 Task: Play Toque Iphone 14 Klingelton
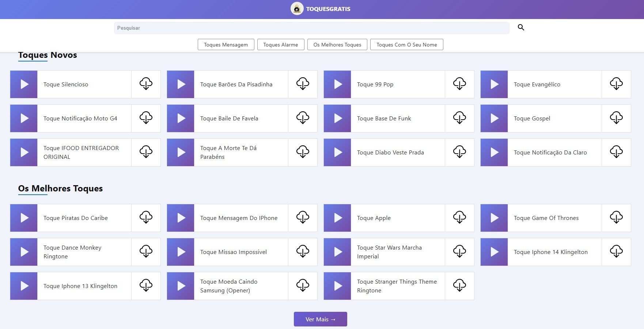(494, 252)
